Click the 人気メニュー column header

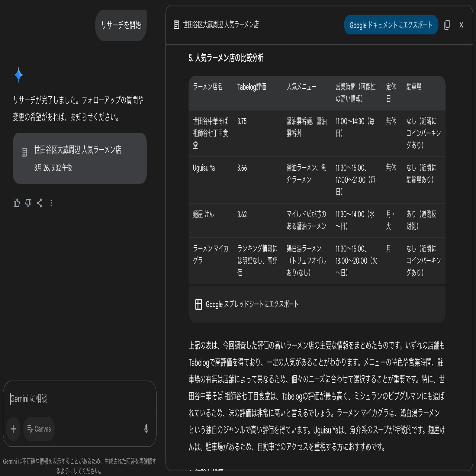pos(301,87)
